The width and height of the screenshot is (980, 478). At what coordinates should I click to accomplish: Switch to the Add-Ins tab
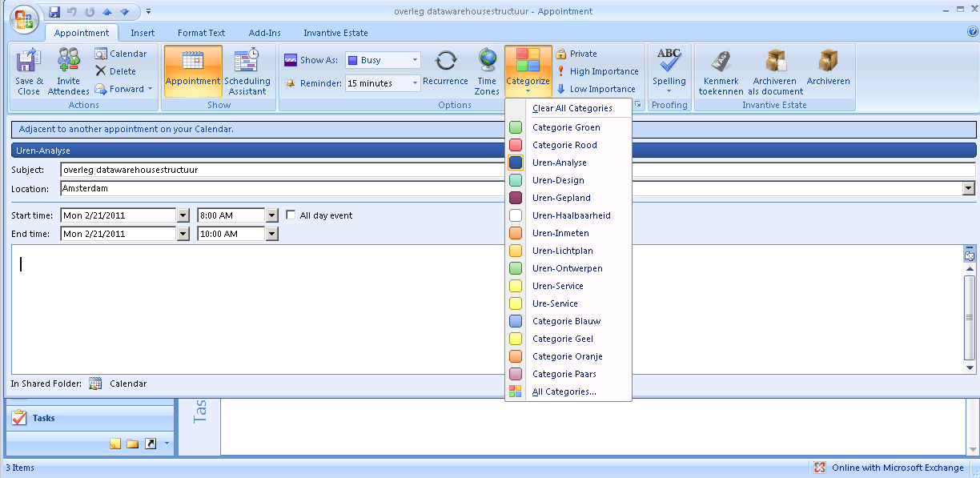coord(264,33)
